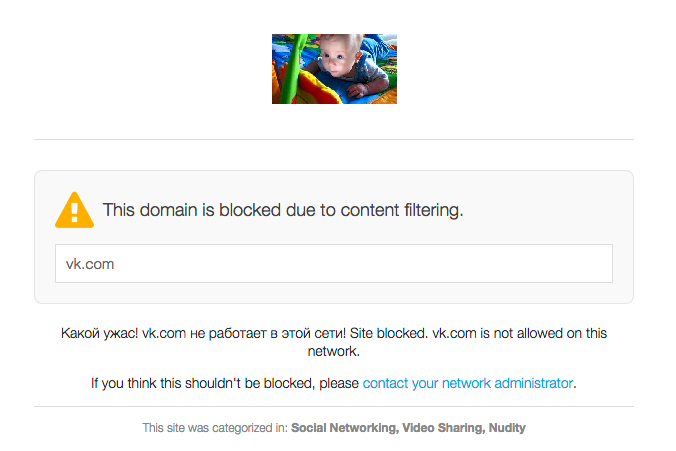
Task: Click "This site was categorized in:" text
Action: (x=215, y=428)
